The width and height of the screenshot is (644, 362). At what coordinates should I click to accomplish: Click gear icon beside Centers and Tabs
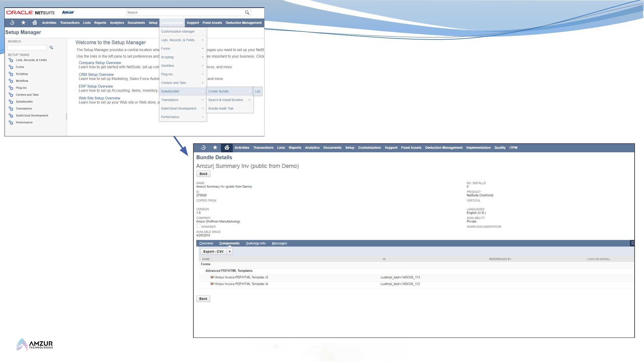[x=11, y=95]
